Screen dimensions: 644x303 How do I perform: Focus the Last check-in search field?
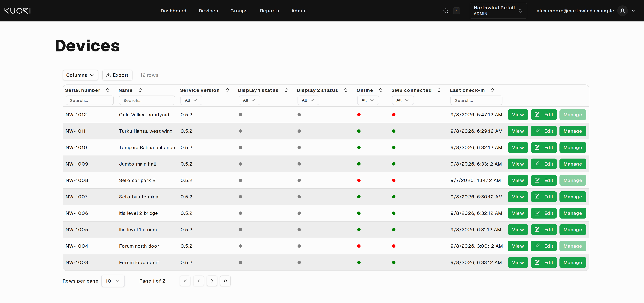point(476,100)
